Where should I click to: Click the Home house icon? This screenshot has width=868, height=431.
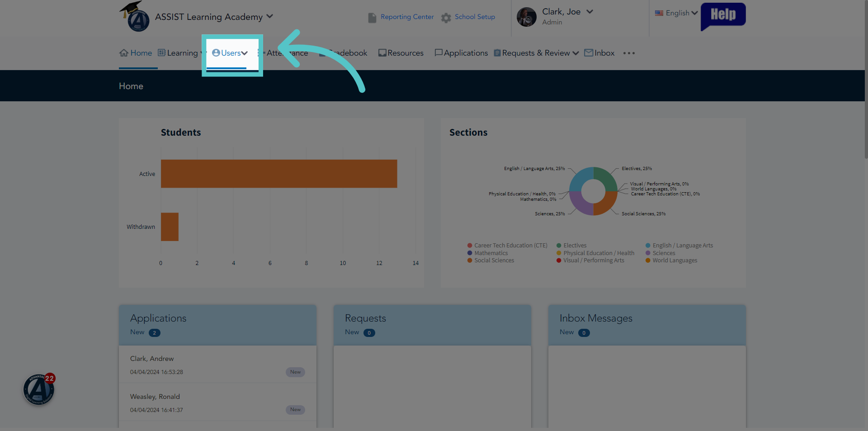click(x=124, y=53)
